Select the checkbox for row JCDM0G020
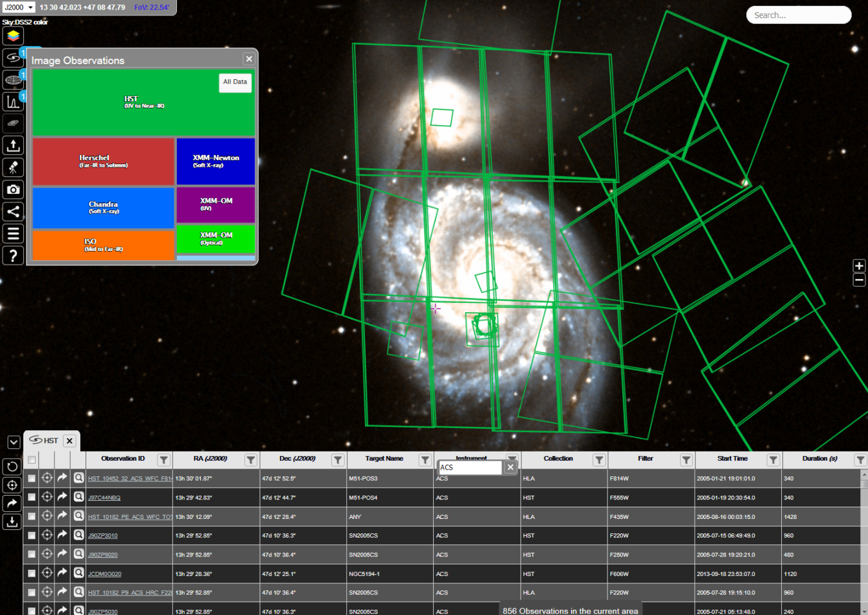 point(31,573)
